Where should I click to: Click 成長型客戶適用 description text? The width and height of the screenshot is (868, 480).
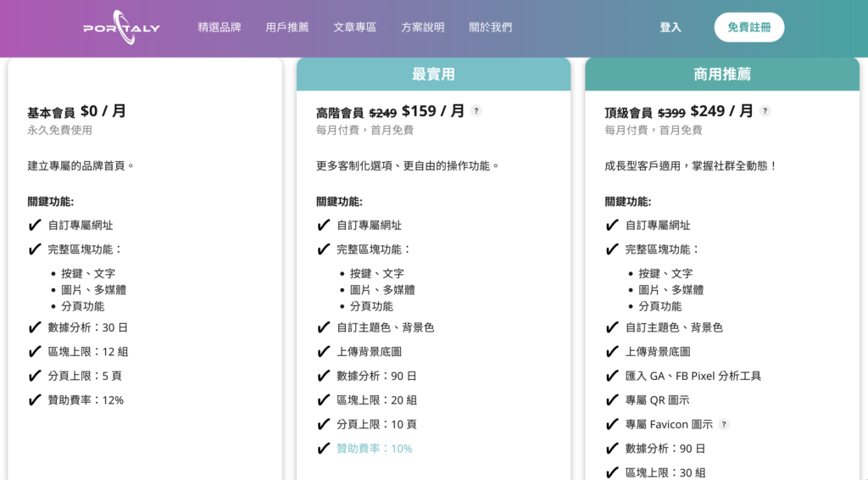691,165
